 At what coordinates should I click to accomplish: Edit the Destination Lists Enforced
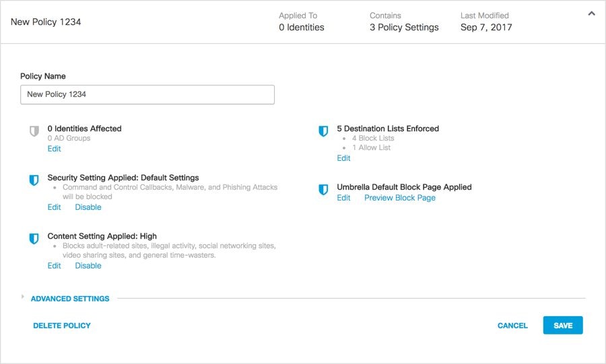[343, 158]
